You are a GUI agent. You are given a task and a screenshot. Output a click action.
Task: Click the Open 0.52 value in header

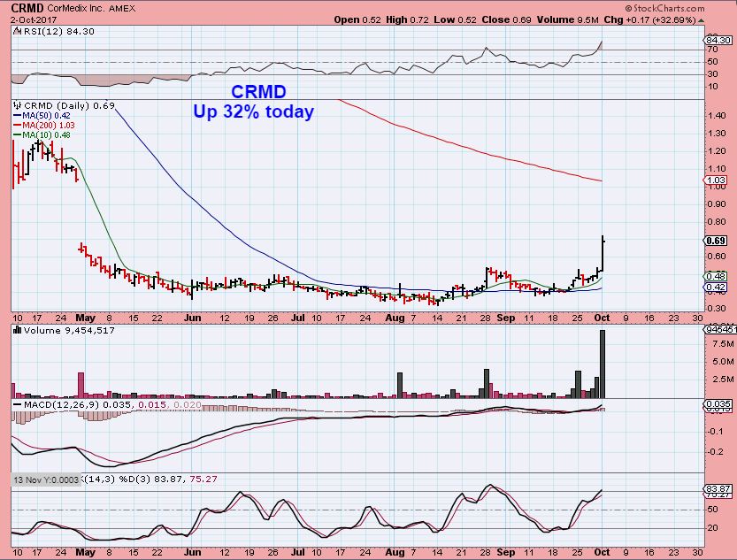point(357,20)
